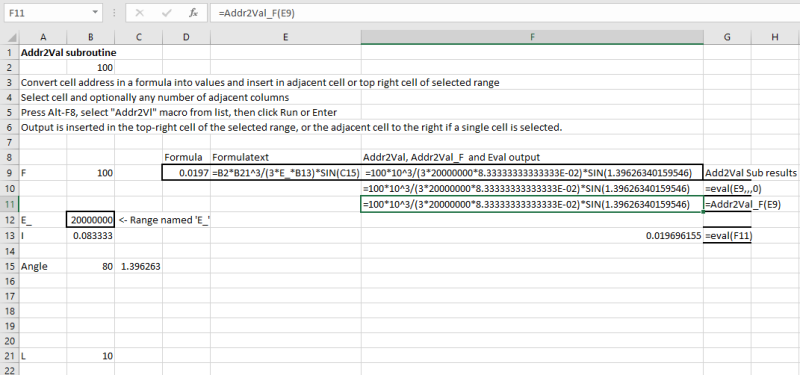Viewport: 800px width, 375px height.
Task: Click the 'Formula' header cell in D8
Action: pyautogui.click(x=186, y=158)
